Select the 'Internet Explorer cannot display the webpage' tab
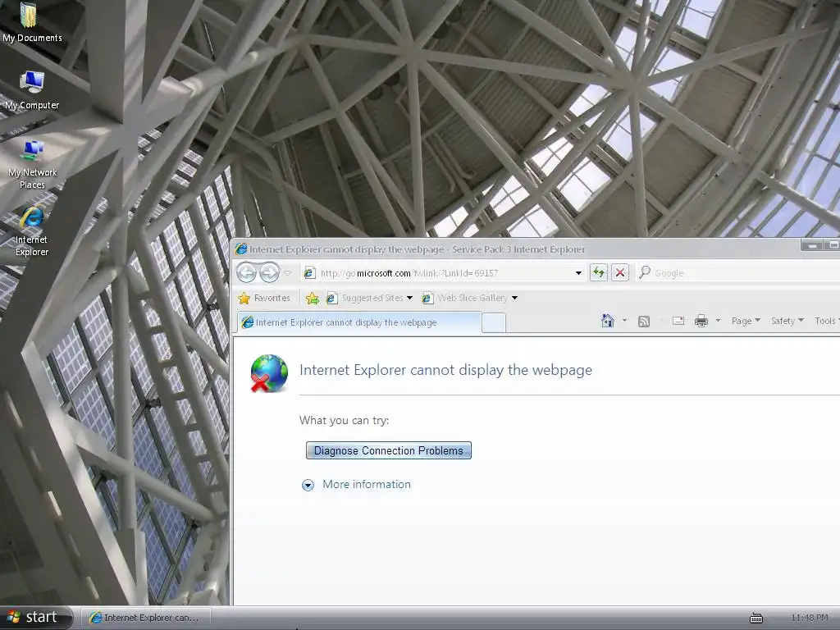The width and height of the screenshot is (840, 630). click(359, 322)
